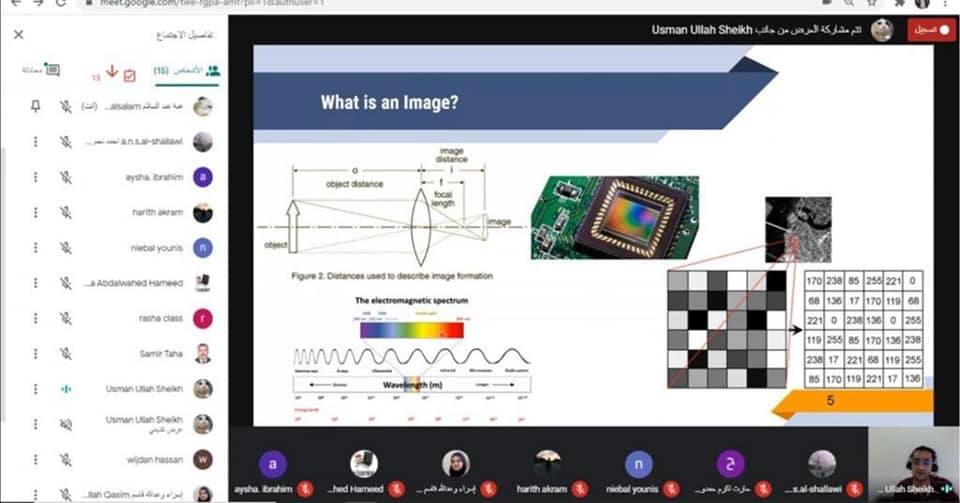Mute aysha. ibrahim's microphone in list
Screen dimensions: 960x503
click(x=66, y=177)
